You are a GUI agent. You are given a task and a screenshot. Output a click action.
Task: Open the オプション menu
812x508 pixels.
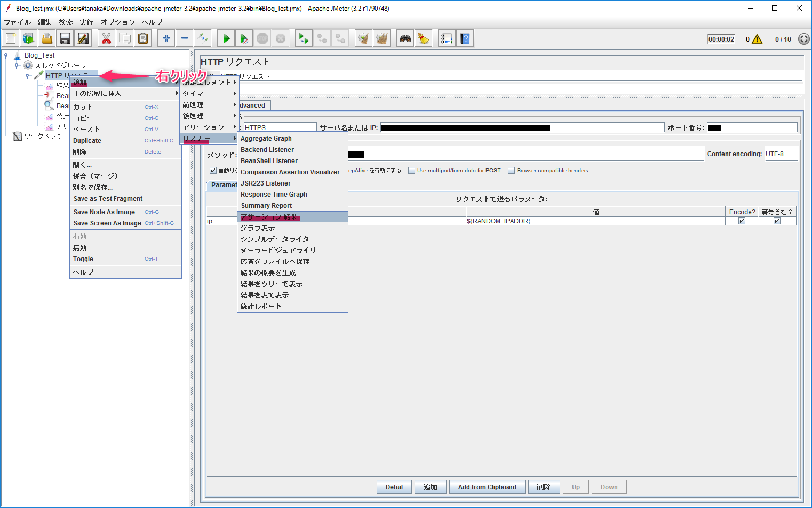[x=118, y=22]
